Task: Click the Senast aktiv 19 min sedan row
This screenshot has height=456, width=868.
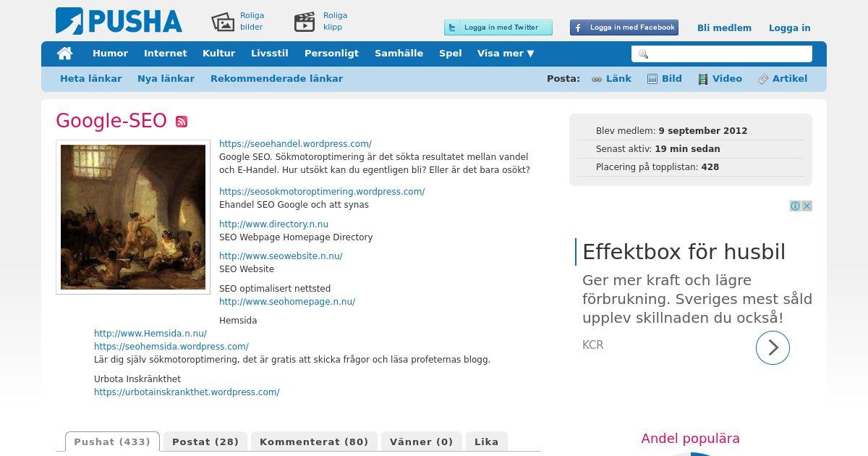Action: click(x=690, y=149)
